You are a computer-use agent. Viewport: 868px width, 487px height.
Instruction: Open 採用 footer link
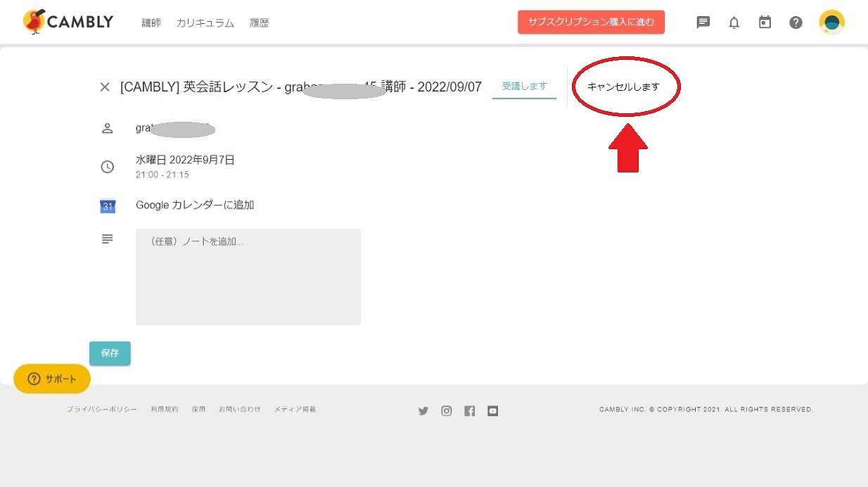tap(198, 410)
